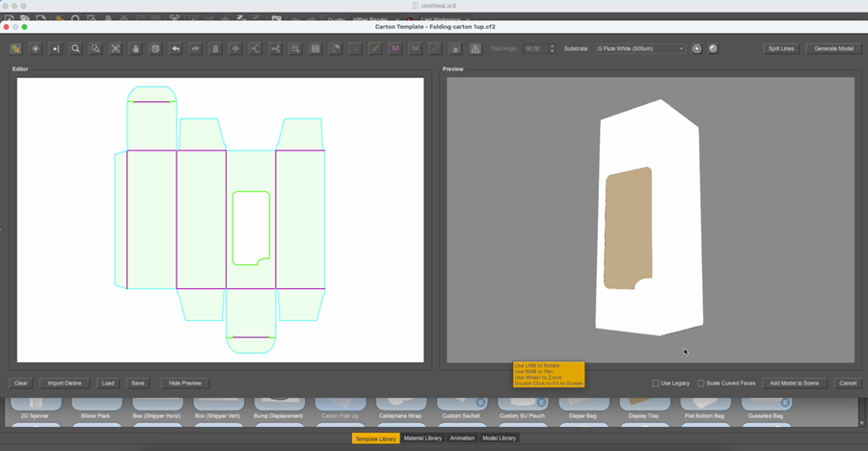Open the Substrate dropdown list
This screenshot has height=451, width=868.
(640, 49)
